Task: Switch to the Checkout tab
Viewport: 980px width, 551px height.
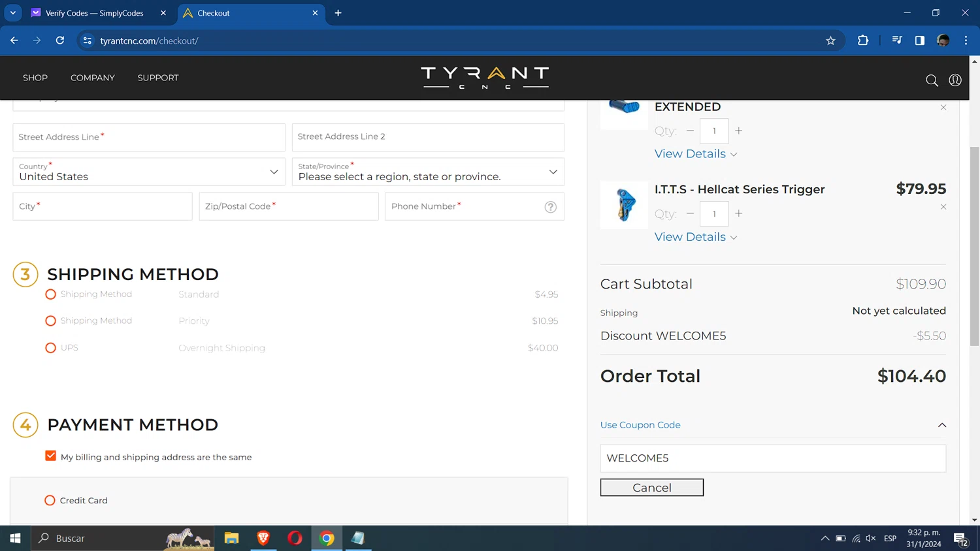Action: [250, 13]
